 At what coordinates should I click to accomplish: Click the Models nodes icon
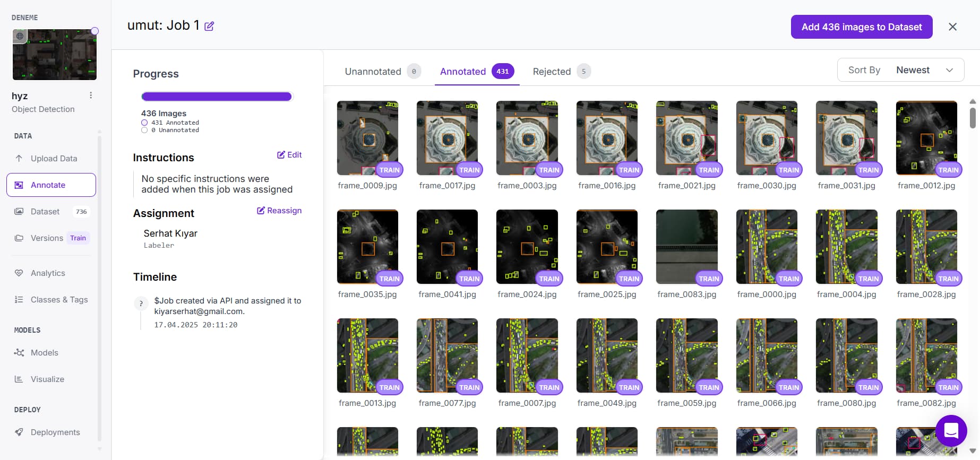(19, 352)
